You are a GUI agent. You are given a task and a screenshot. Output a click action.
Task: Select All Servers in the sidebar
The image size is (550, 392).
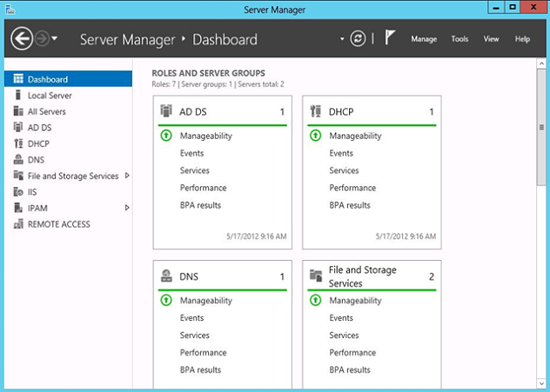tap(69, 111)
